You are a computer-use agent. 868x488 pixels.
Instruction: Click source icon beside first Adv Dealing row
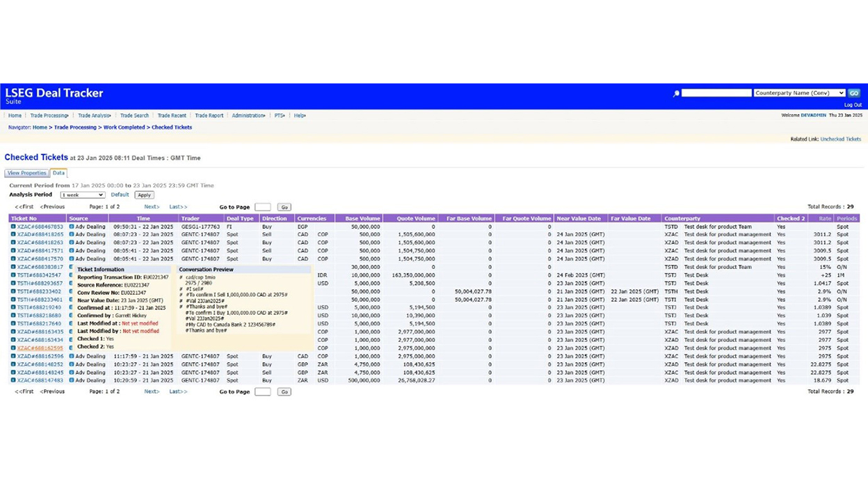[72, 227]
